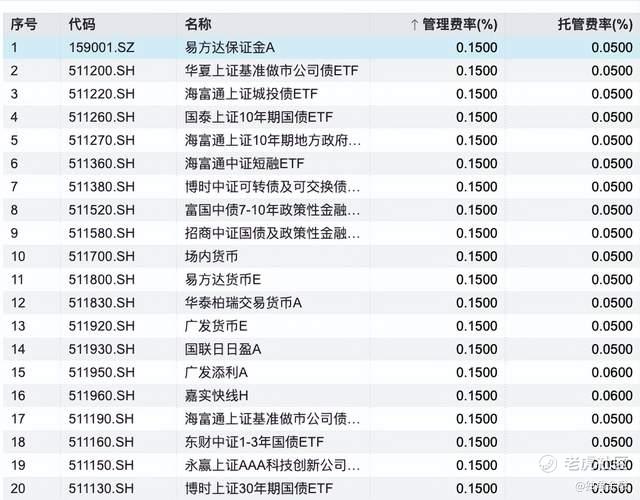Select 易方达货币E row
The width and height of the screenshot is (640, 500).
coord(320,280)
